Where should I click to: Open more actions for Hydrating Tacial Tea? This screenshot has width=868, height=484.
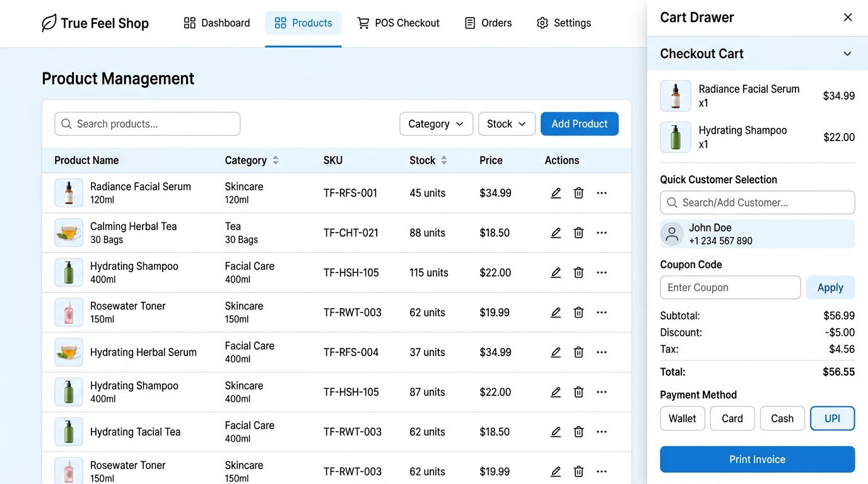coord(602,432)
